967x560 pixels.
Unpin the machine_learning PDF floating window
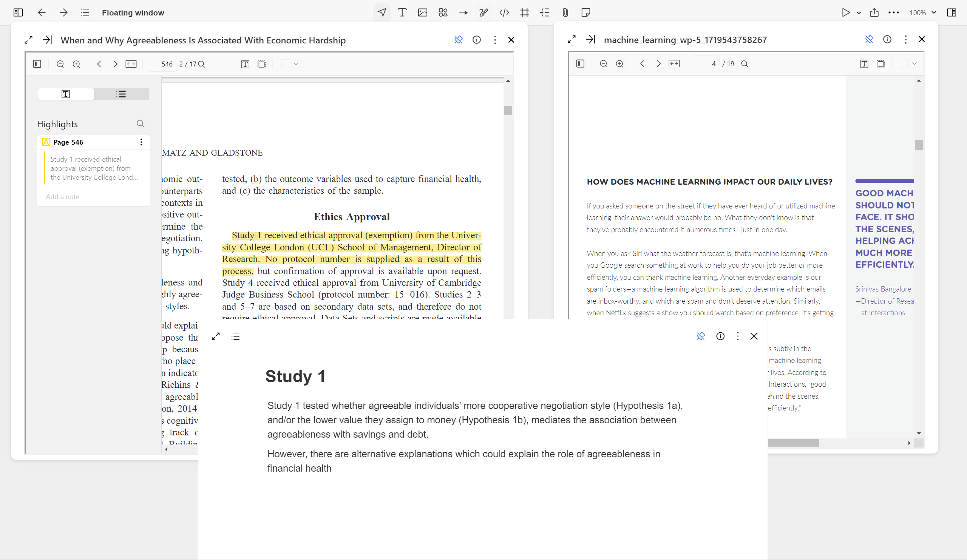point(869,40)
